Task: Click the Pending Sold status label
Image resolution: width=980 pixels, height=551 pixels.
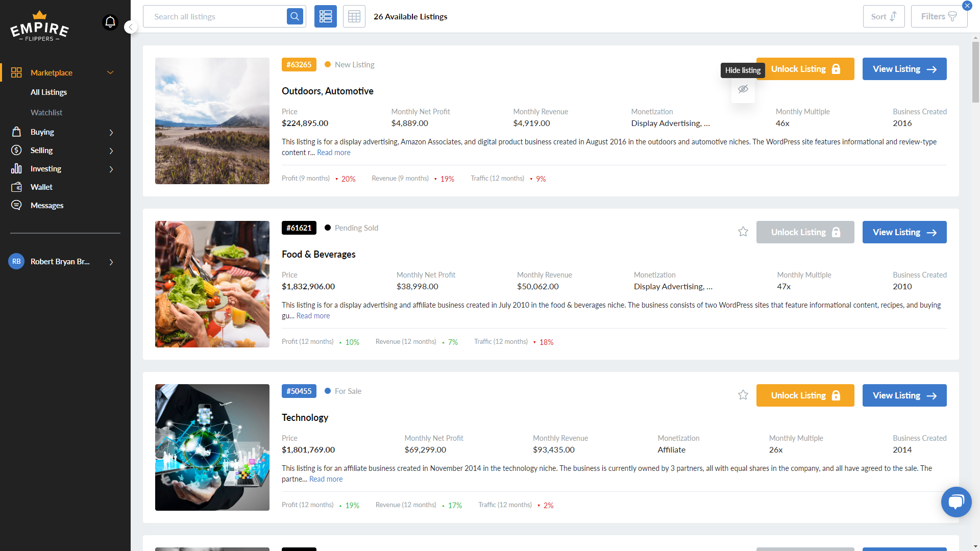Action: point(356,228)
